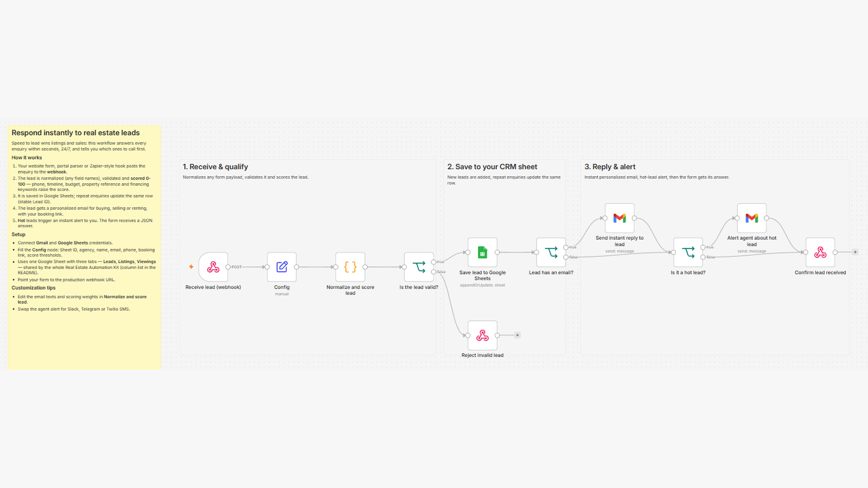Select the 'Lead has an email?' IF node
This screenshot has height=488, width=868.
point(551,252)
